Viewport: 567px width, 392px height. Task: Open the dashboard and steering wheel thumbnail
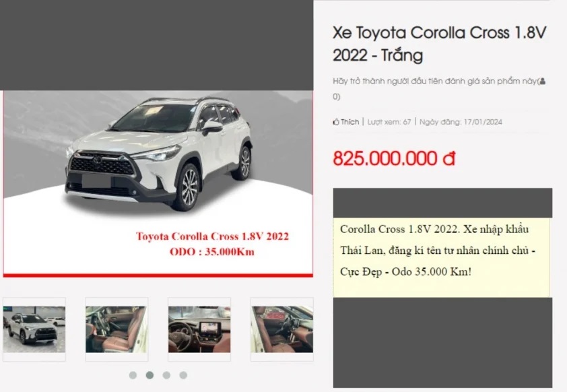click(x=199, y=329)
